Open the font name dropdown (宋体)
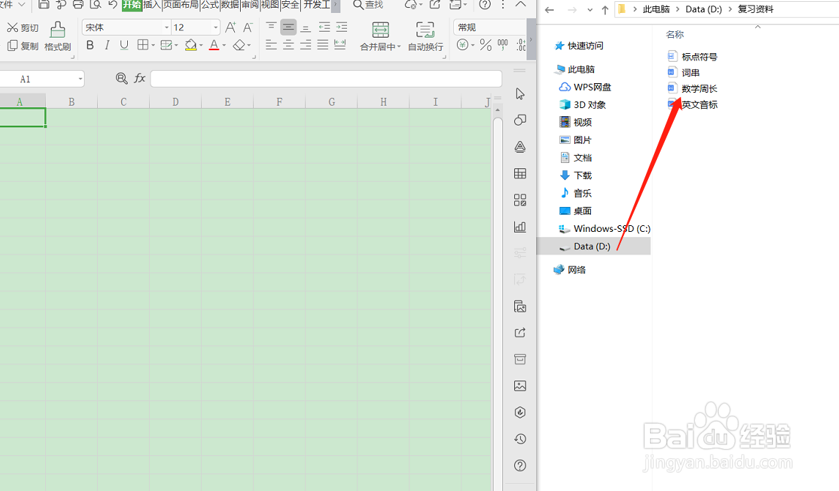The image size is (839, 491). (167, 27)
